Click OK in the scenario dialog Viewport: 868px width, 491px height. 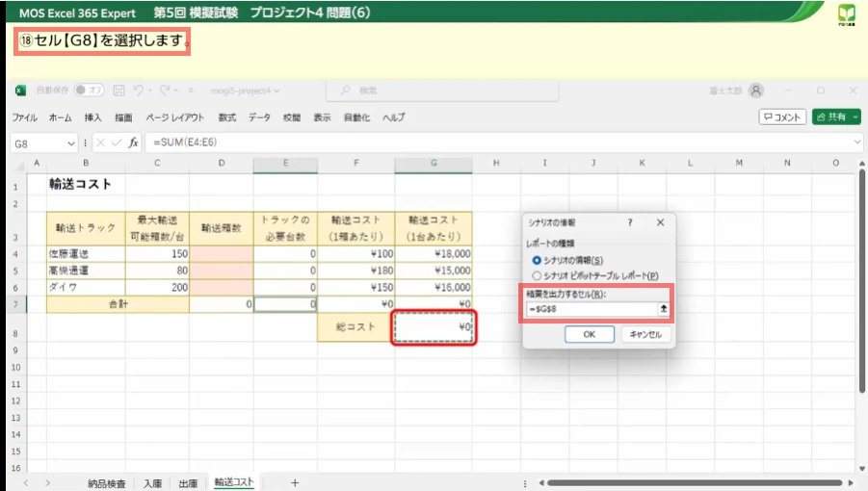tap(589, 334)
